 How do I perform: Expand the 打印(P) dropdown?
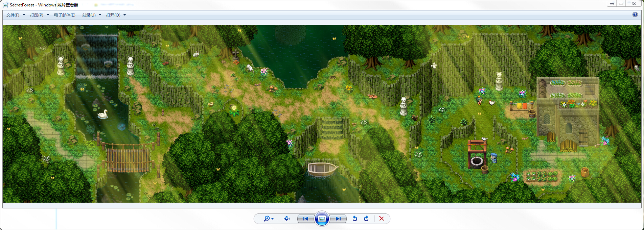pos(39,15)
